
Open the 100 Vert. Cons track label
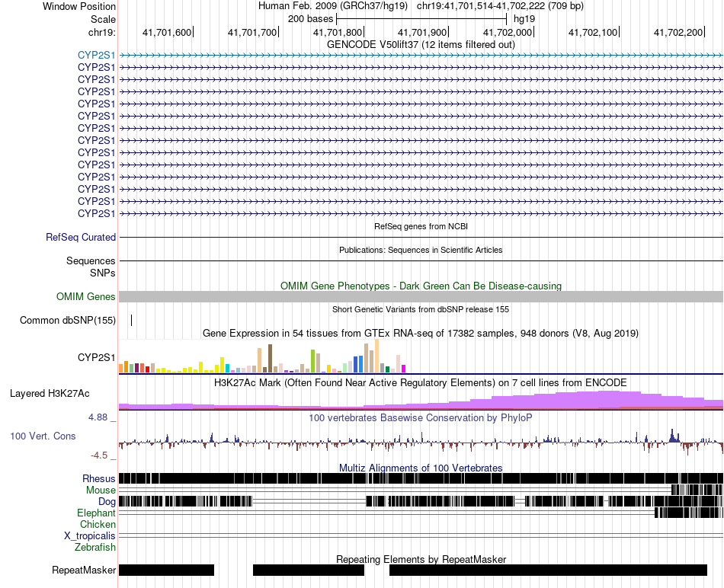(43, 436)
